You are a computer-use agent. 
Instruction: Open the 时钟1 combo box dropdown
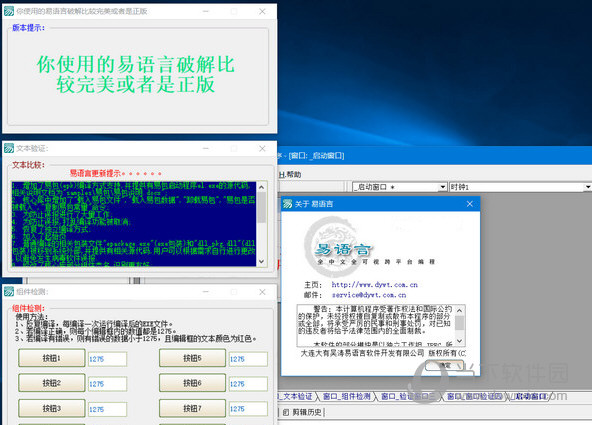587,187
